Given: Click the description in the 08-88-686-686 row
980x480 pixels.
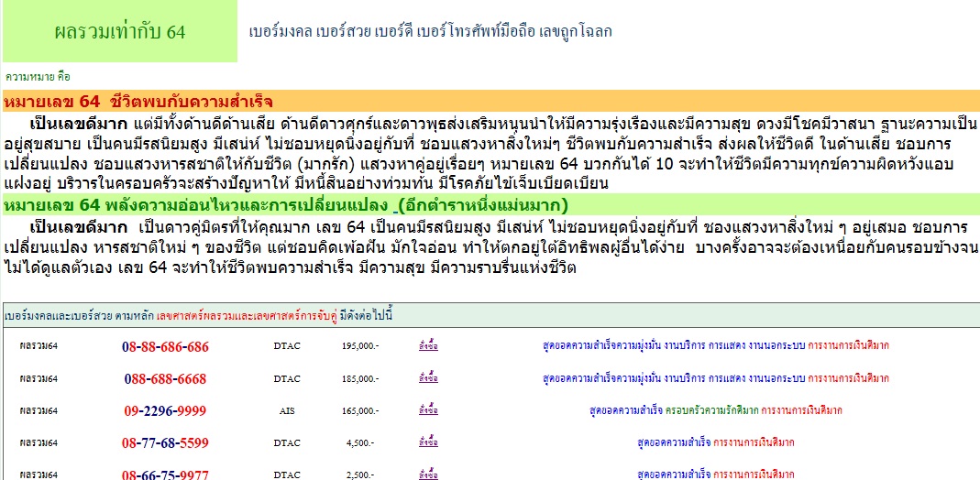Looking at the screenshot, I should pos(716,345).
